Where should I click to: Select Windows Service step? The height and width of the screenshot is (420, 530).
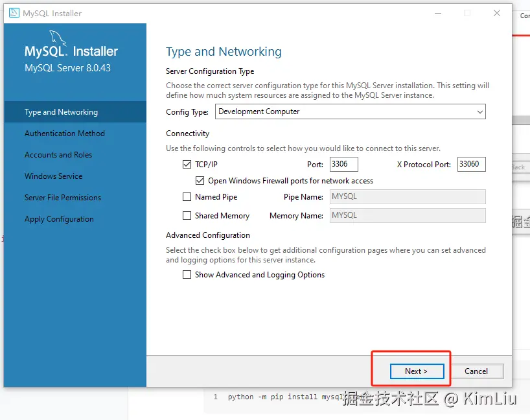[53, 176]
